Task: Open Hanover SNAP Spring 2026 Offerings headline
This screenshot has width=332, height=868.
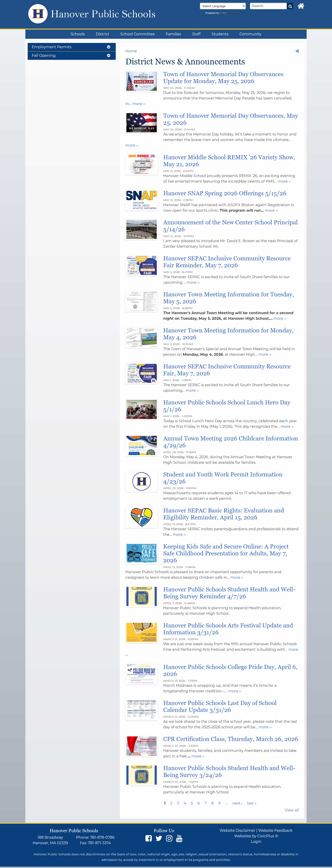Action: (x=225, y=193)
